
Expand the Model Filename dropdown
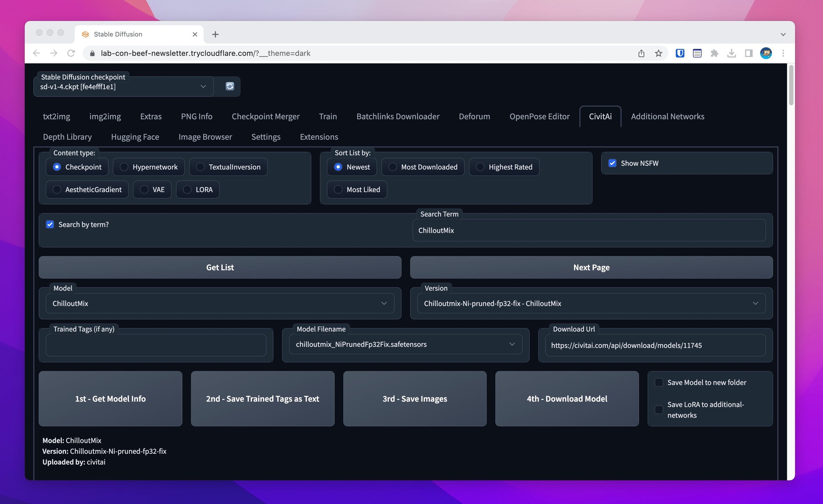click(x=512, y=344)
